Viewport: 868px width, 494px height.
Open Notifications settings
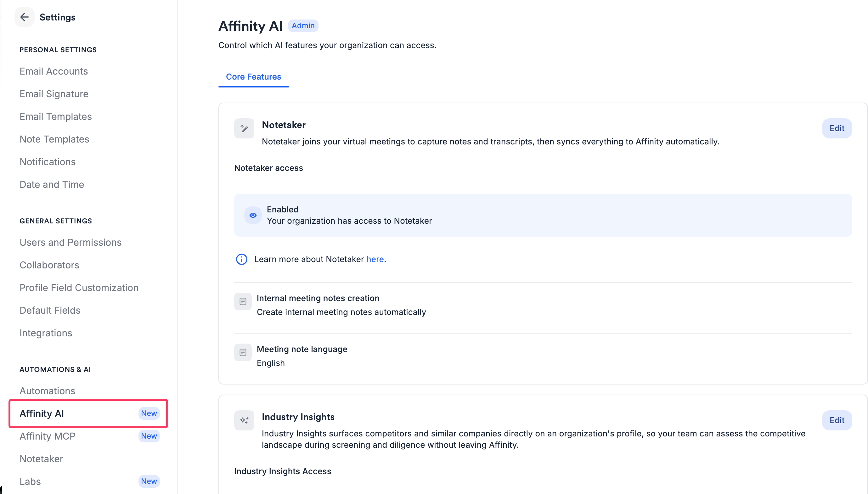(48, 162)
